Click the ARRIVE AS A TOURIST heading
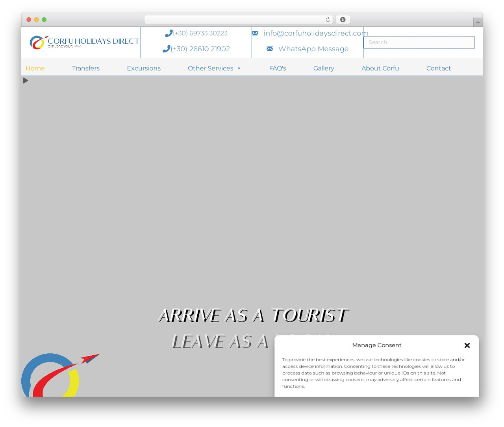 pyautogui.click(x=253, y=316)
